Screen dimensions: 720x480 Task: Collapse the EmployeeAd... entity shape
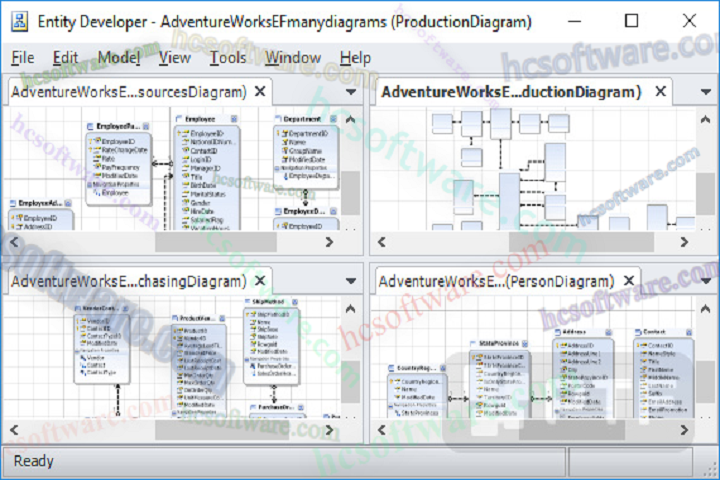pyautogui.click(x=68, y=203)
